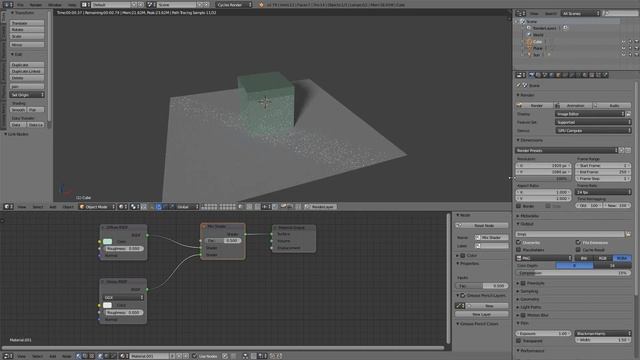Select the Material Output node header
Image resolution: width=640 pixels, height=360 pixels.
tap(294, 227)
